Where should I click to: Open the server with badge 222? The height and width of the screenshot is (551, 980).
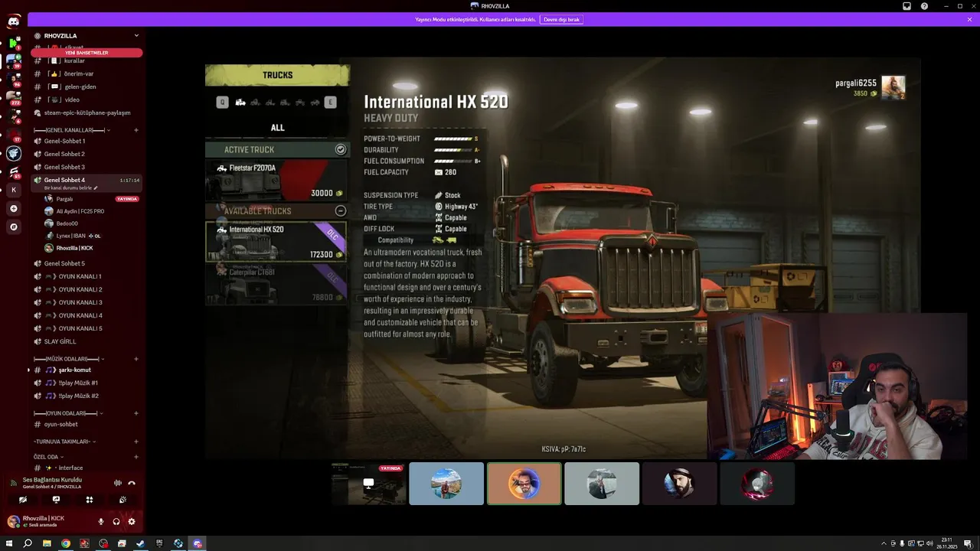(x=14, y=97)
